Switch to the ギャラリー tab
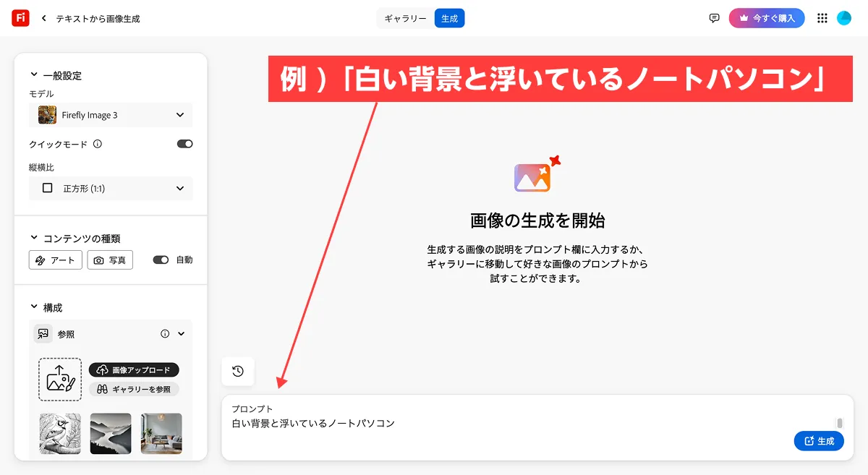This screenshot has height=475, width=868. pyautogui.click(x=405, y=18)
